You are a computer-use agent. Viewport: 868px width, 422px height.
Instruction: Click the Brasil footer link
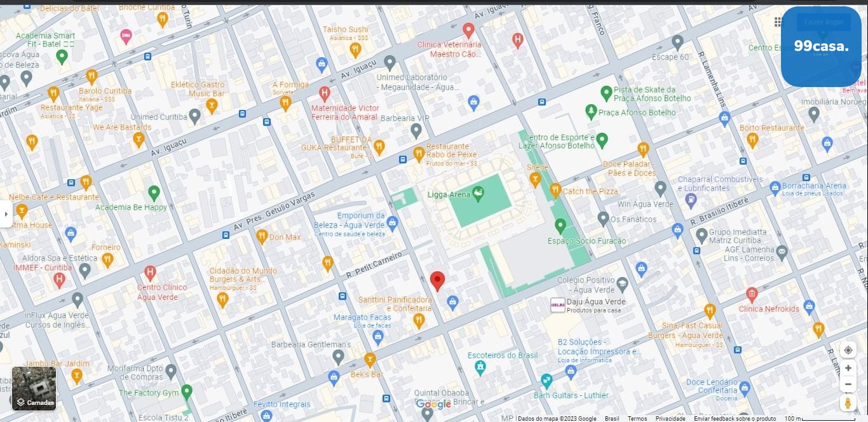612,418
